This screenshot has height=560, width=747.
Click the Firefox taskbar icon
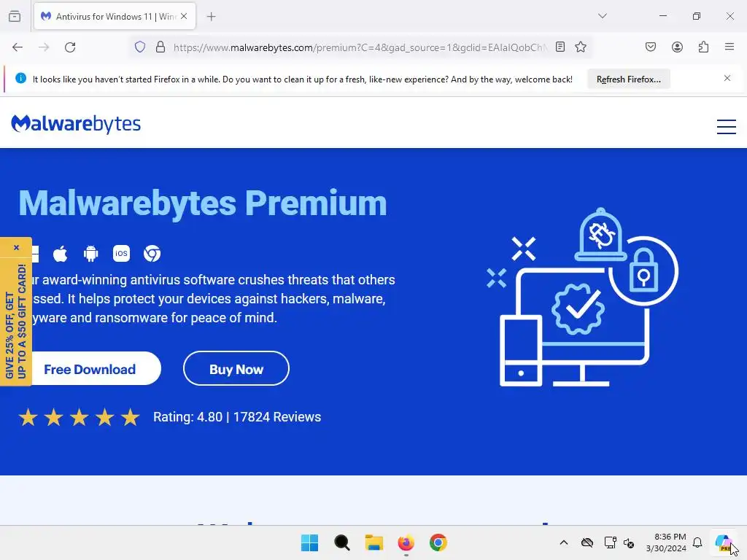tap(406, 542)
